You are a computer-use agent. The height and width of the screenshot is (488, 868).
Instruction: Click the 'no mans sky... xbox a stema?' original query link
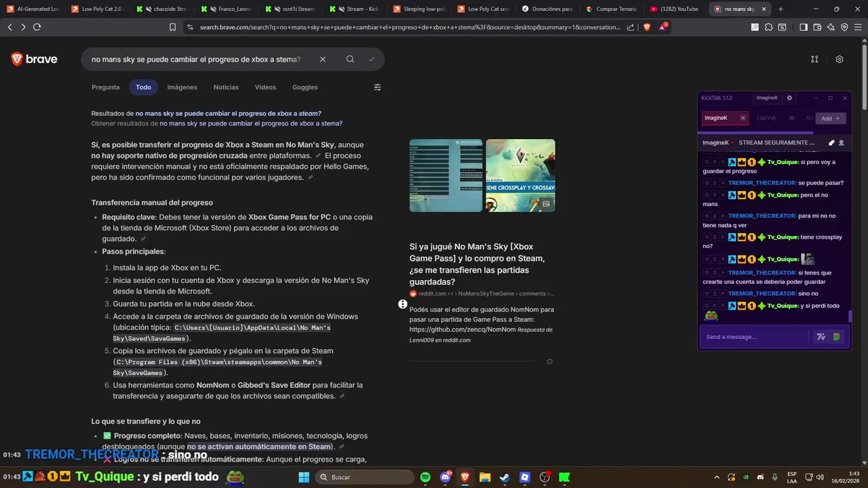[251, 123]
